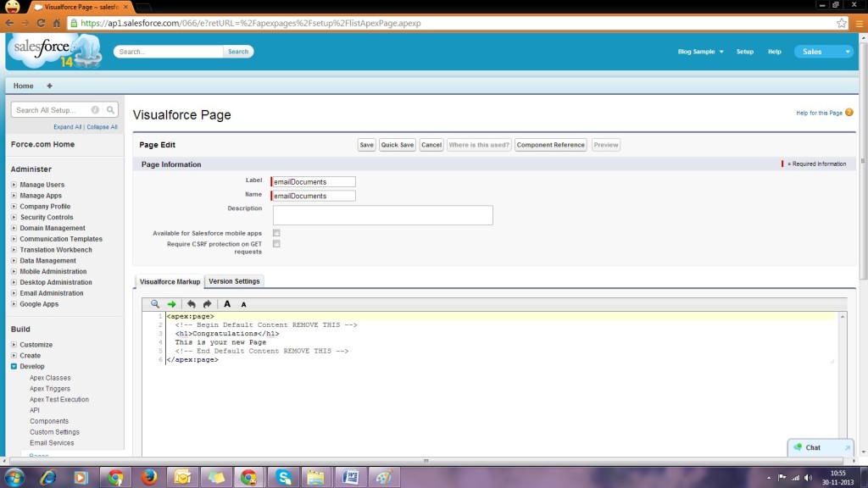
Task: Add a new tab with plus icon
Action: (x=49, y=86)
